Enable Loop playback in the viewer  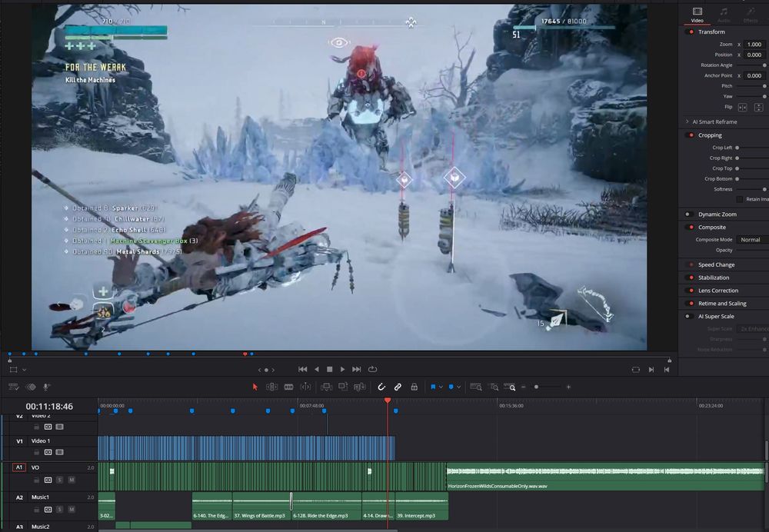[373, 369]
